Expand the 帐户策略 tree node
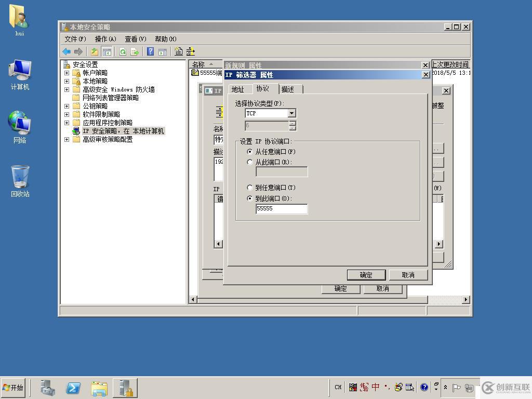Viewport: 532px width, 399px height. 66,73
